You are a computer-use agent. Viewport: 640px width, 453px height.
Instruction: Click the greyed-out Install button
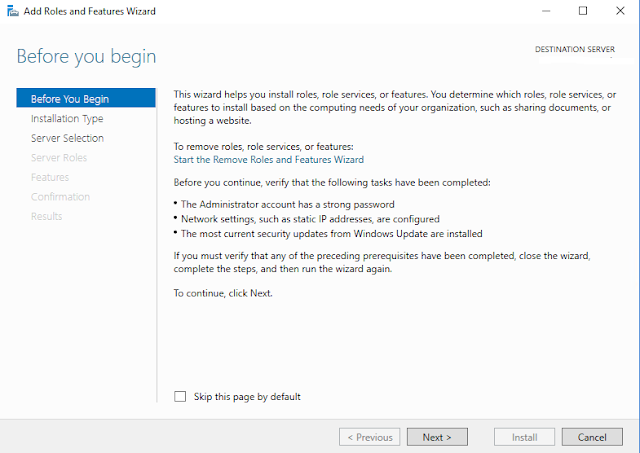coord(524,437)
